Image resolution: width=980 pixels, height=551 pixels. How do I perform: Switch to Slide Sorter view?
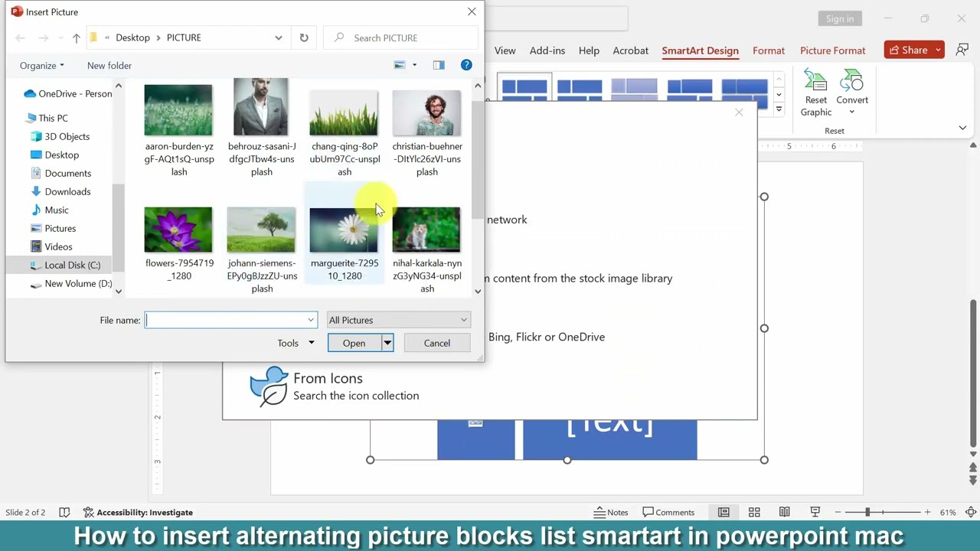(x=754, y=512)
